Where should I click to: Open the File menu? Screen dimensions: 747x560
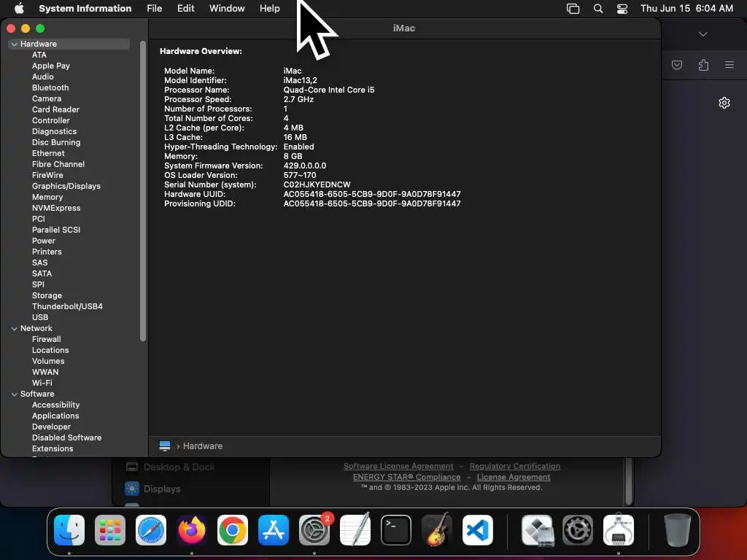pyautogui.click(x=155, y=8)
